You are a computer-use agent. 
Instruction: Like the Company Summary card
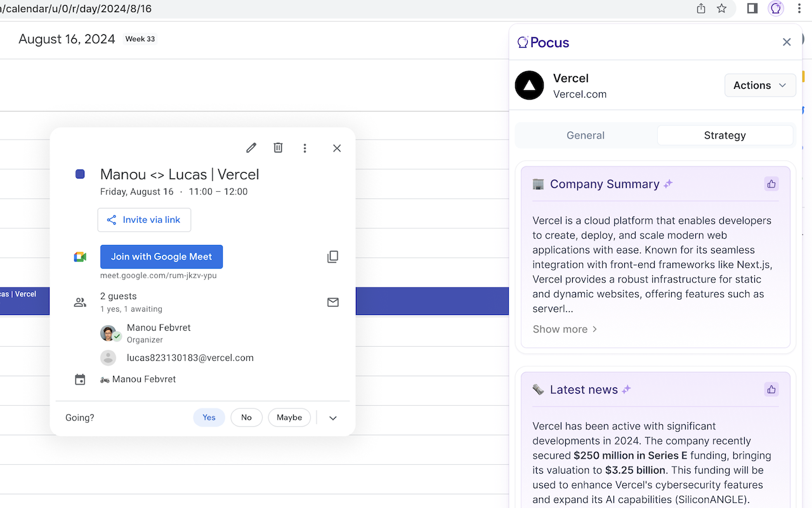click(x=771, y=184)
